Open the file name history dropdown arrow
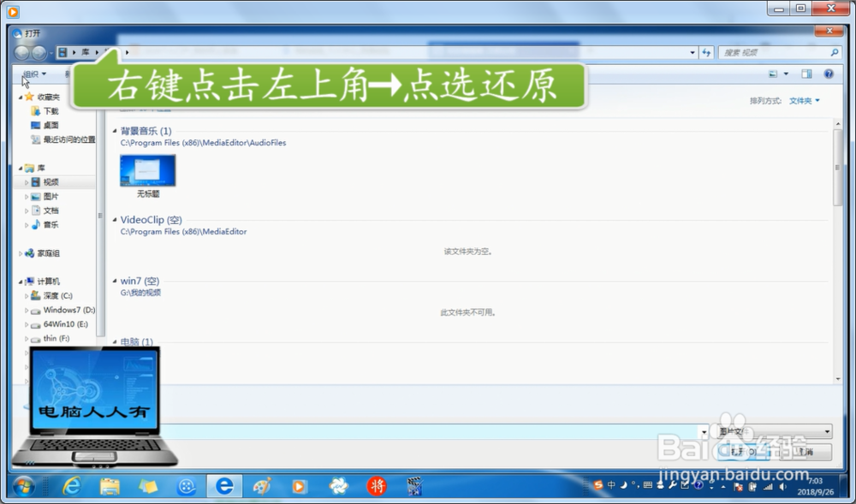856x504 pixels. 704,432
